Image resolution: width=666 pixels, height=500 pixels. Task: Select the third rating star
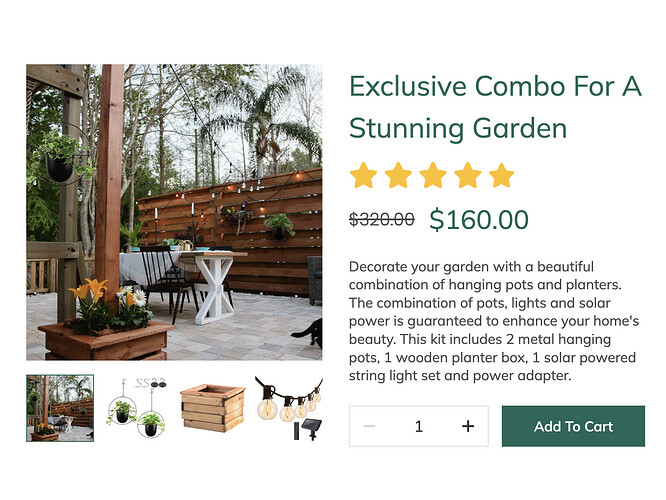click(x=433, y=176)
